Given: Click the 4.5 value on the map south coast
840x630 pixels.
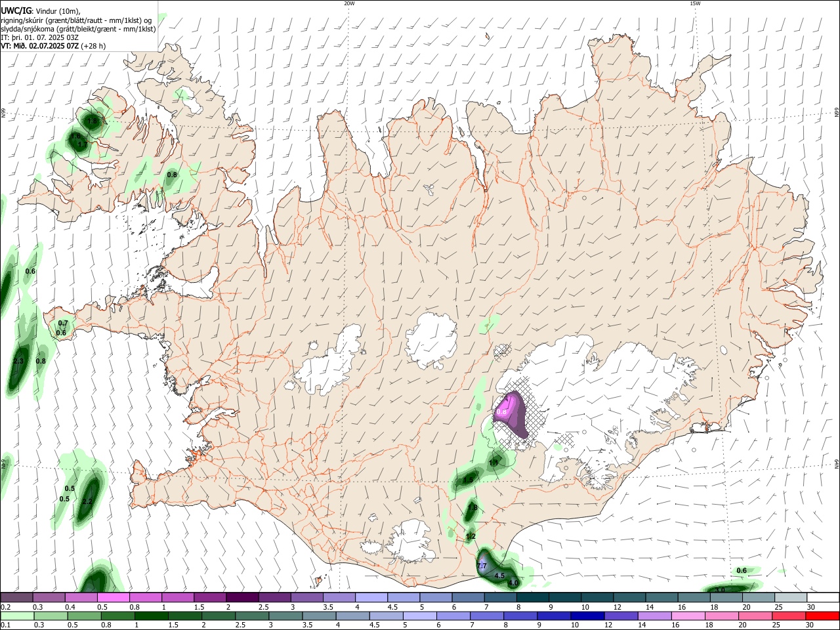Looking at the screenshot, I should click(x=499, y=576).
